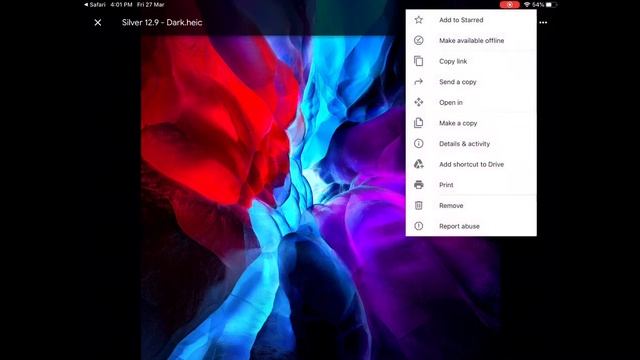Screen dimensions: 640x360
Task: Click the star icon beside Add to Starred
Action: [x=418, y=20]
